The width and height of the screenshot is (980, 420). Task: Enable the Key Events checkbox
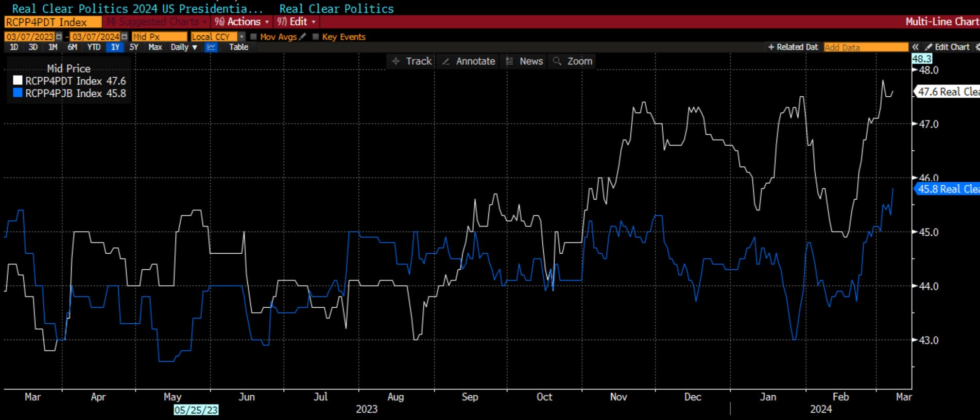click(316, 37)
